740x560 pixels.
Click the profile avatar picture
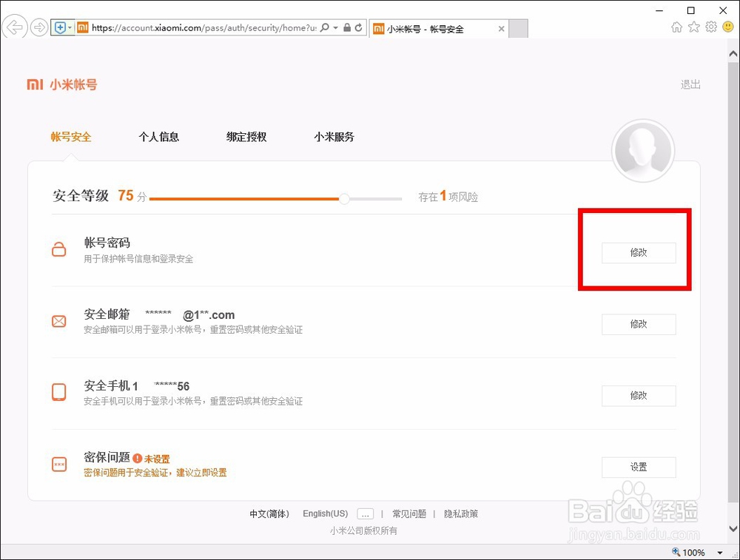[x=643, y=151]
